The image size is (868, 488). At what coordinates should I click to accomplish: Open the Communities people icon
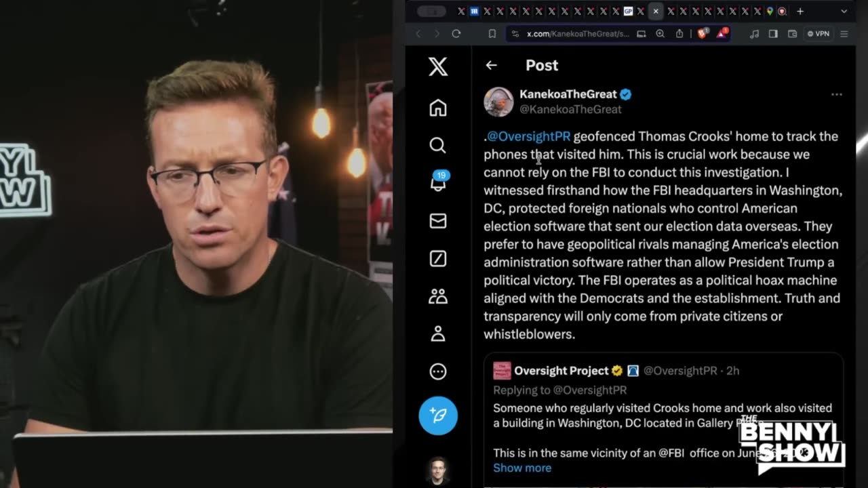tap(438, 296)
